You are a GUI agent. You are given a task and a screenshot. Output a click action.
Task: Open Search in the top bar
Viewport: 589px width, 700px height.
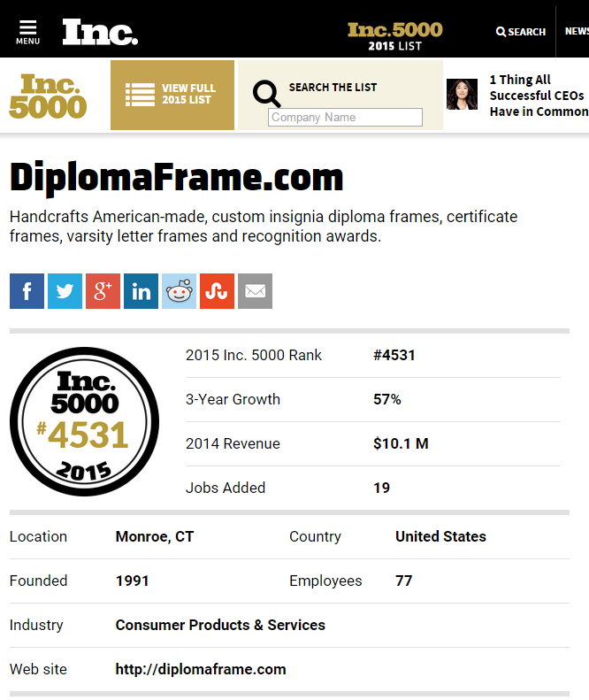(521, 32)
